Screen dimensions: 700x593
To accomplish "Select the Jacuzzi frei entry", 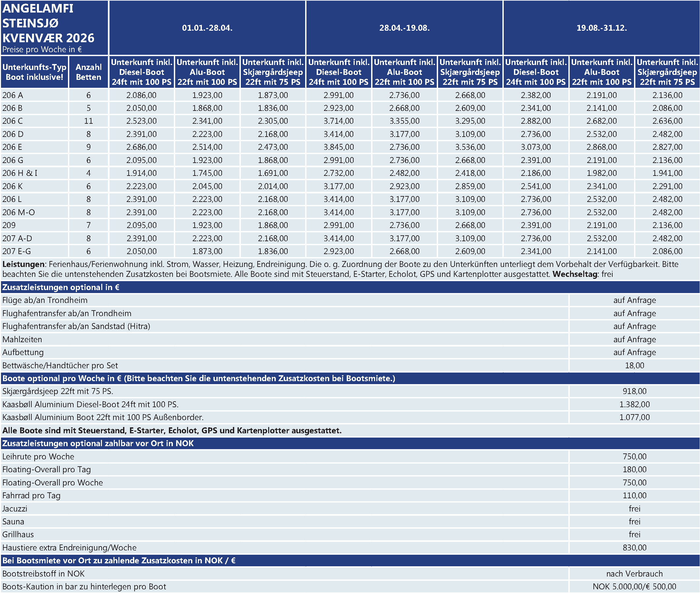I will tap(634, 508).
